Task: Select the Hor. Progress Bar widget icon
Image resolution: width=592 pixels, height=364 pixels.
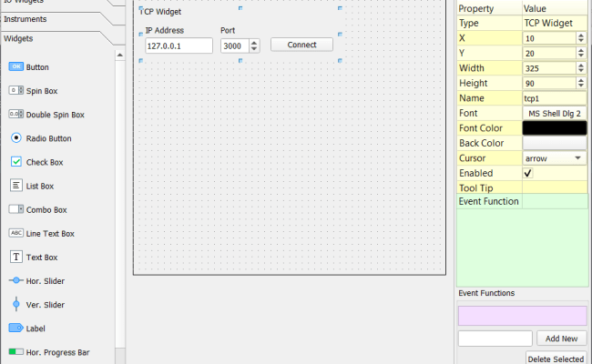Action: point(15,351)
